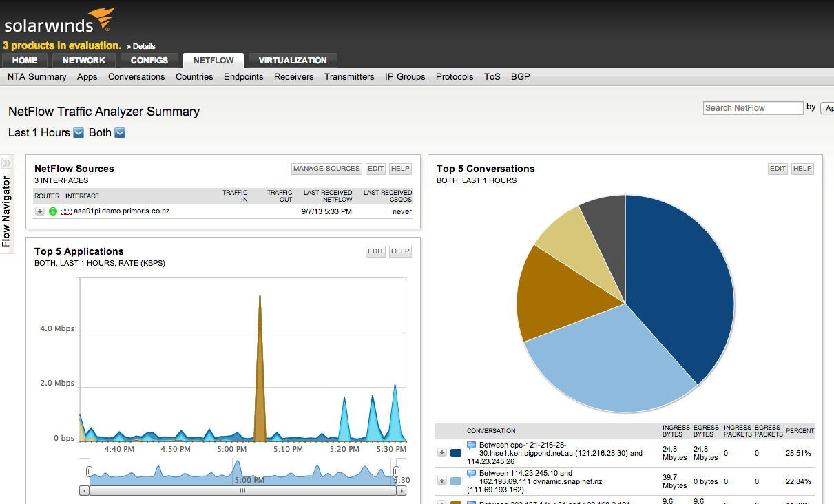The height and width of the screenshot is (504, 834).
Task: Open the cpe-121-216-28-30 bigpond conversation link
Action: point(554,453)
